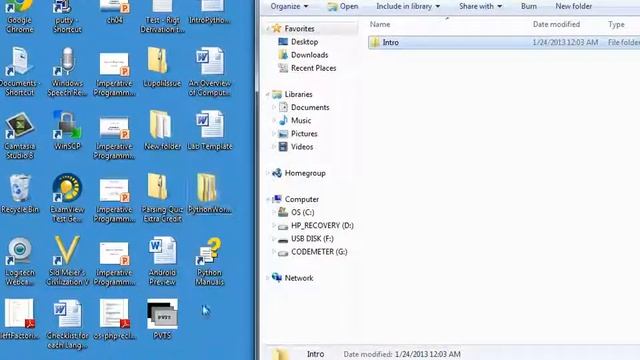Open the Parsing Quiz Extra Credit folder
The height and width of the screenshot is (360, 640).
pyautogui.click(x=162, y=198)
